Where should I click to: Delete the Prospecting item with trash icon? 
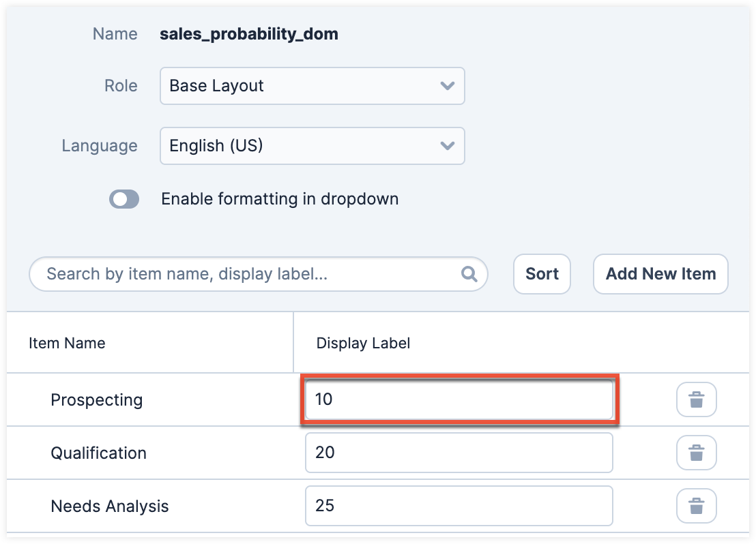(696, 399)
